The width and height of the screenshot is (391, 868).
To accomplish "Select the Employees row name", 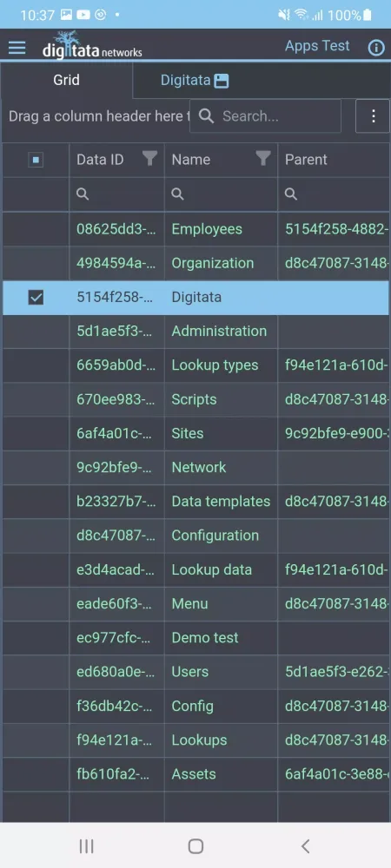I will click(207, 229).
